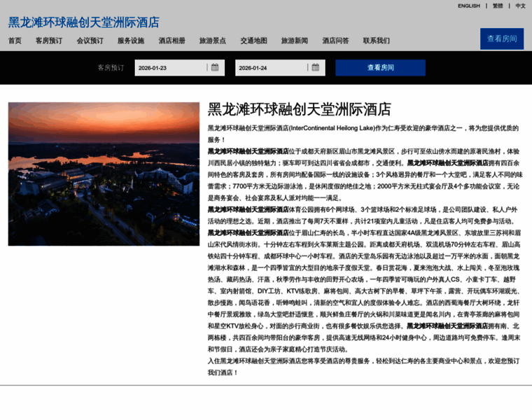Screen dimensions: 532x420
Task: Go to the 首页 menu item
Action: [x=15, y=41]
